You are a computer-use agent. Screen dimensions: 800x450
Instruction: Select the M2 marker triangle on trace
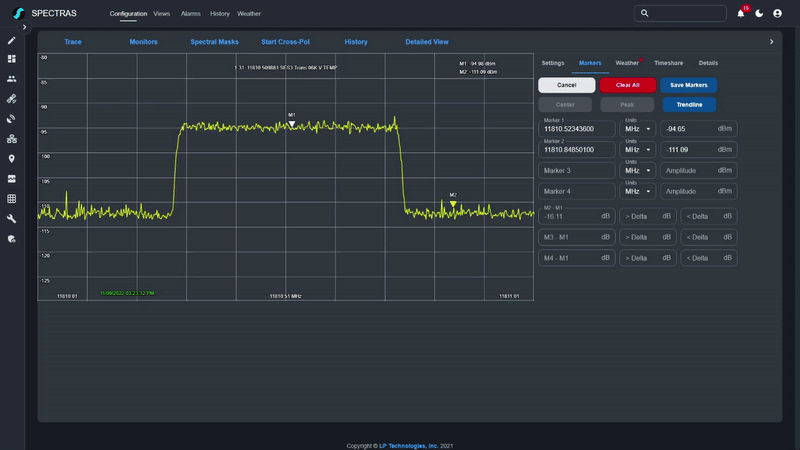click(453, 204)
